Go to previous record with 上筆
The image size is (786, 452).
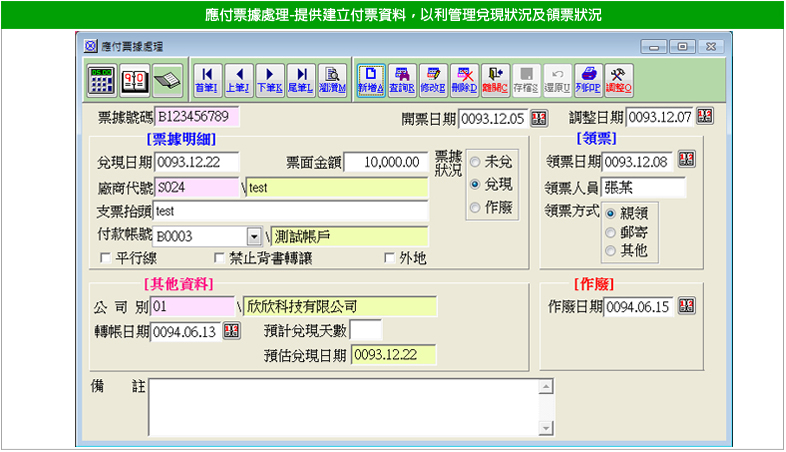[238, 79]
